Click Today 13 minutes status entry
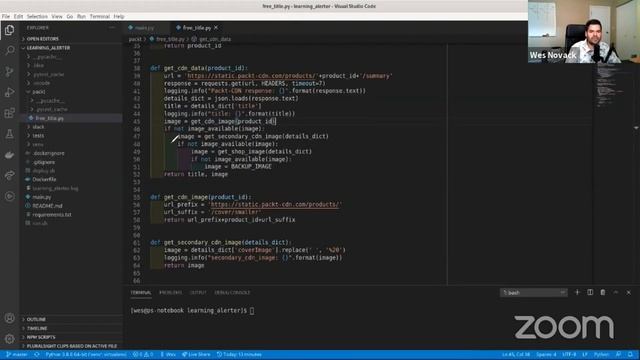This screenshot has height=360, width=640. coord(239,355)
